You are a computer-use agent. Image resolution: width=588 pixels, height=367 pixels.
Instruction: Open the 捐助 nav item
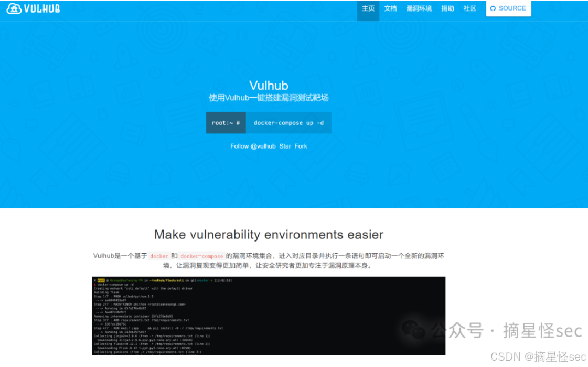click(x=447, y=8)
